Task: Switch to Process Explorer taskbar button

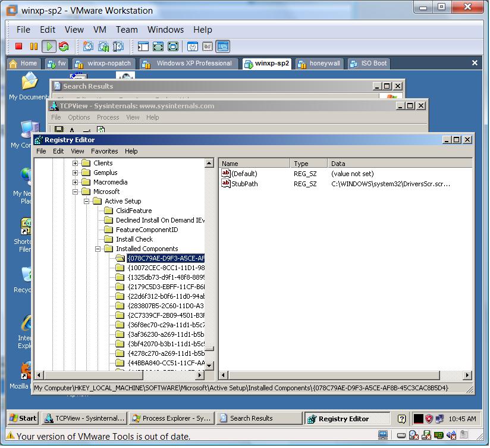Action: point(172,418)
